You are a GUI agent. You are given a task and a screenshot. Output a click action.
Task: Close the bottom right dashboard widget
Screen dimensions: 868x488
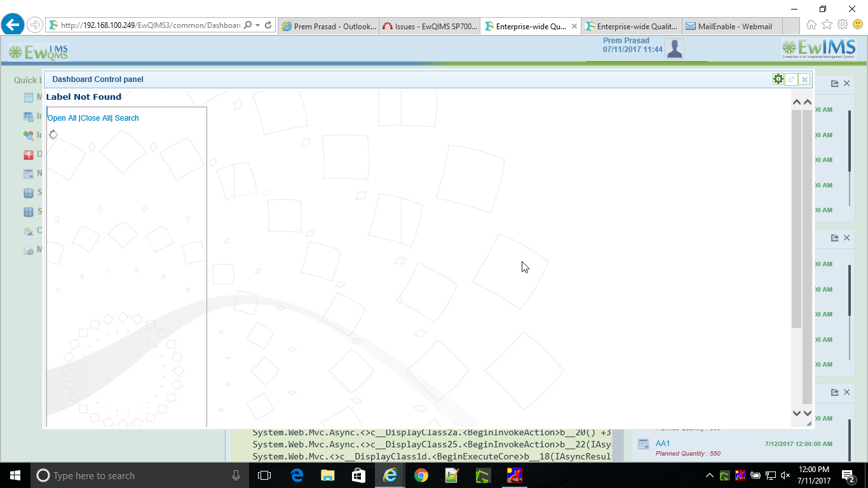click(x=847, y=393)
